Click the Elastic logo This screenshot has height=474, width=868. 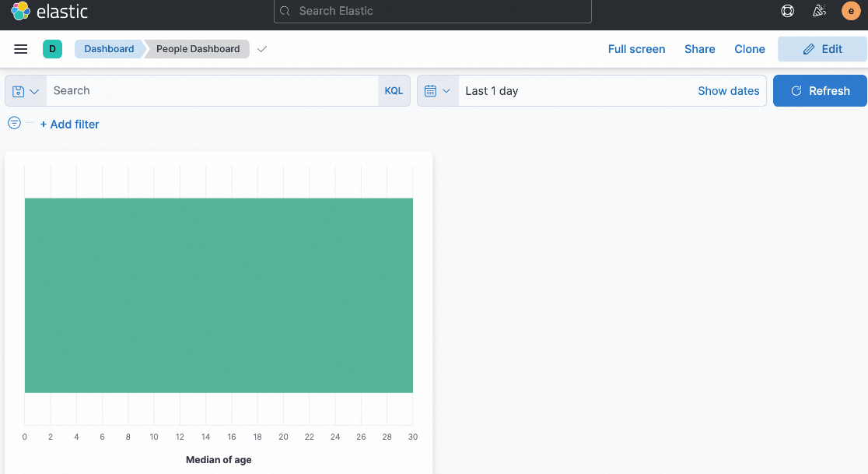click(x=49, y=11)
